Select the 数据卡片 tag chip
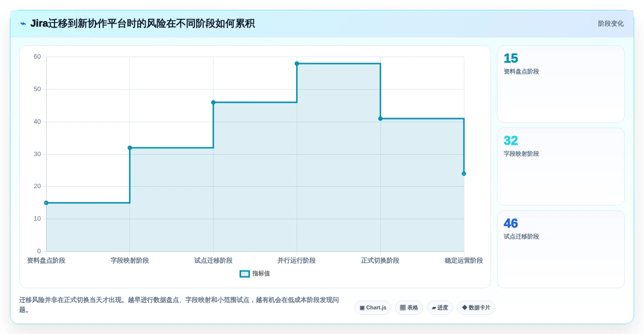Image resolution: width=644 pixels, height=334 pixels. pyautogui.click(x=476, y=308)
